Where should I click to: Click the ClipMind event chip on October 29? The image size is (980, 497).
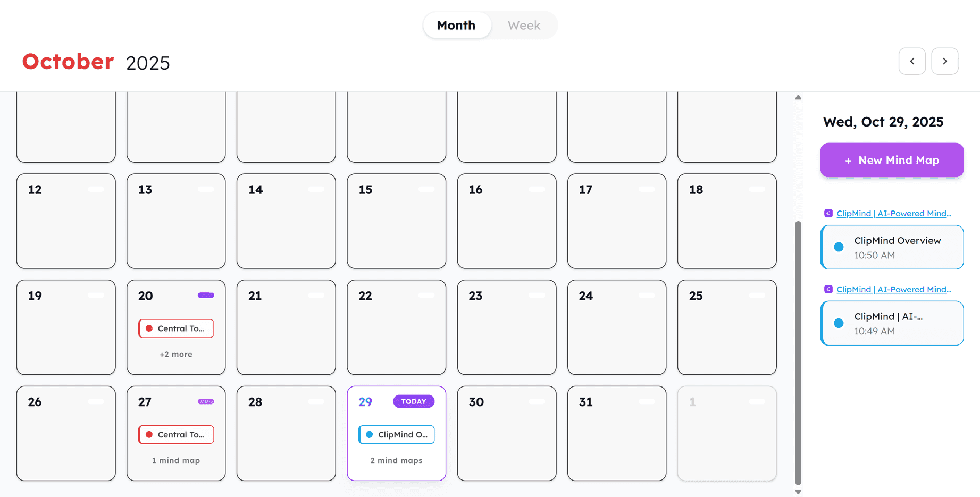click(396, 434)
